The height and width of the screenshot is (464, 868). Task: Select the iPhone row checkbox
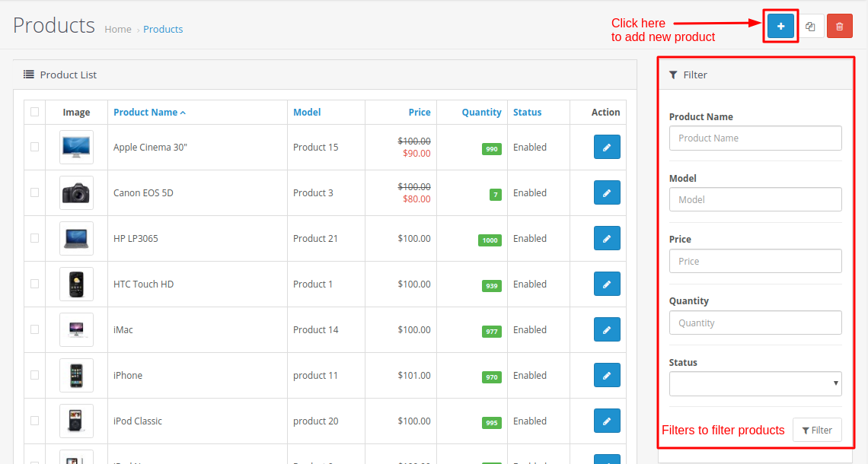click(35, 375)
